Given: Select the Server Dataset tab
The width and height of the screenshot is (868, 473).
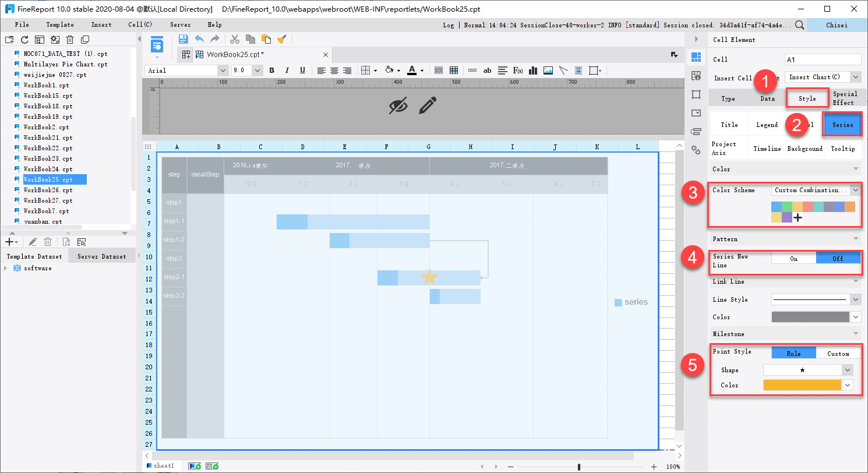Looking at the screenshot, I should pos(101,256).
